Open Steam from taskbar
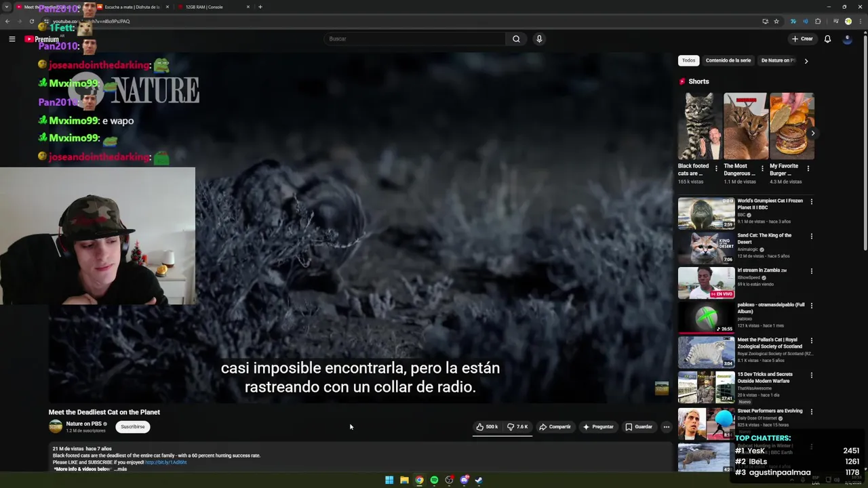The image size is (868, 488). tap(479, 480)
